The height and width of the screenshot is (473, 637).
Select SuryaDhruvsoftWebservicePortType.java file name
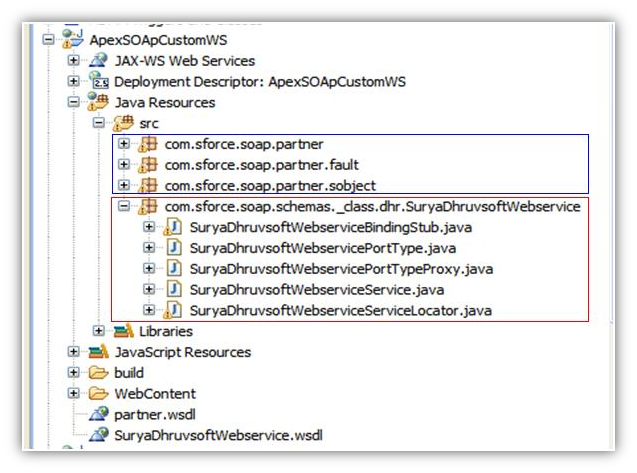[323, 248]
